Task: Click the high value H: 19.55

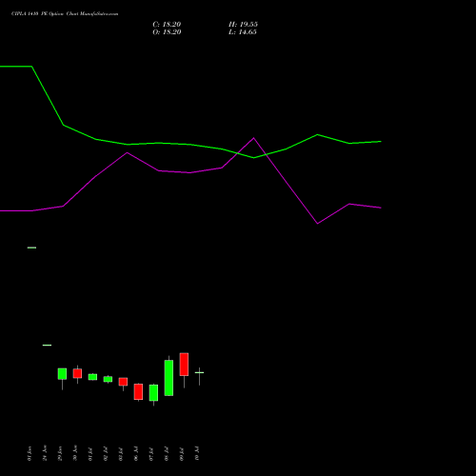Action: pyautogui.click(x=243, y=25)
